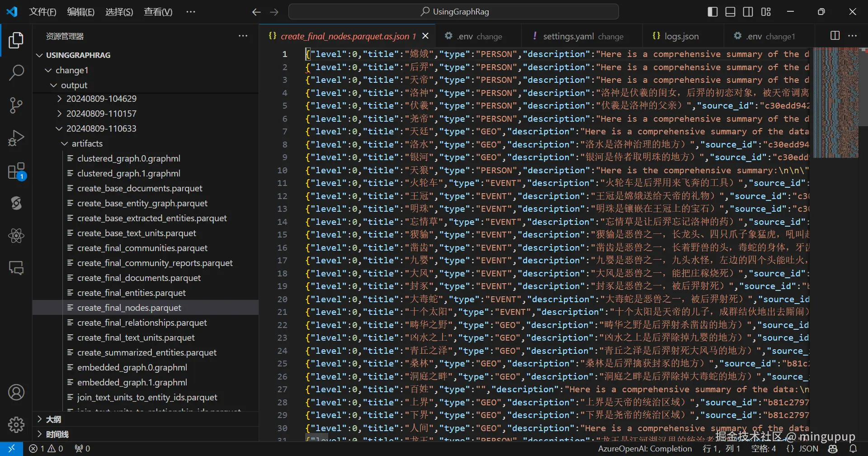Toggle the primary side bar visibility
Viewport: 868px width, 456px height.
pyautogui.click(x=712, y=12)
